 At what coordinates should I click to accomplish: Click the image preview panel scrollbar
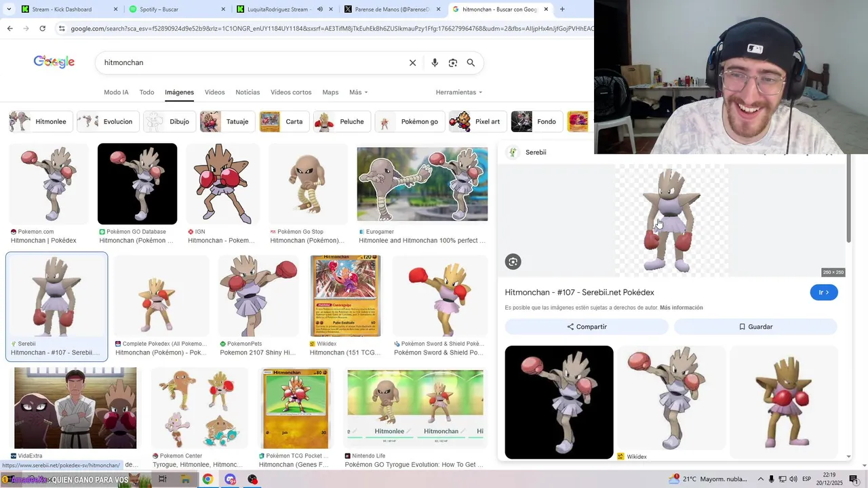(848, 198)
